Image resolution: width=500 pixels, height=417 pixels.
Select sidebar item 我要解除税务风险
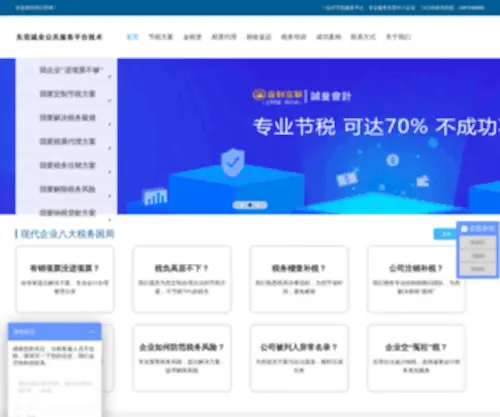(x=68, y=189)
